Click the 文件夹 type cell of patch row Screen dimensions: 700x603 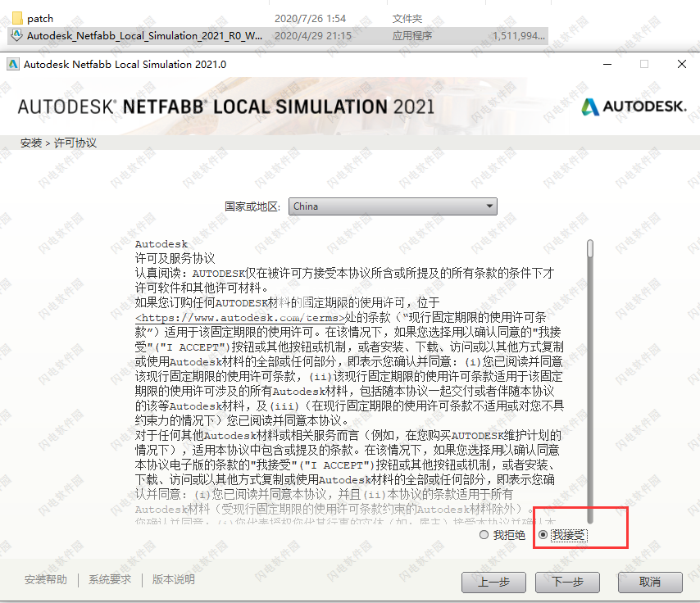[x=407, y=18]
